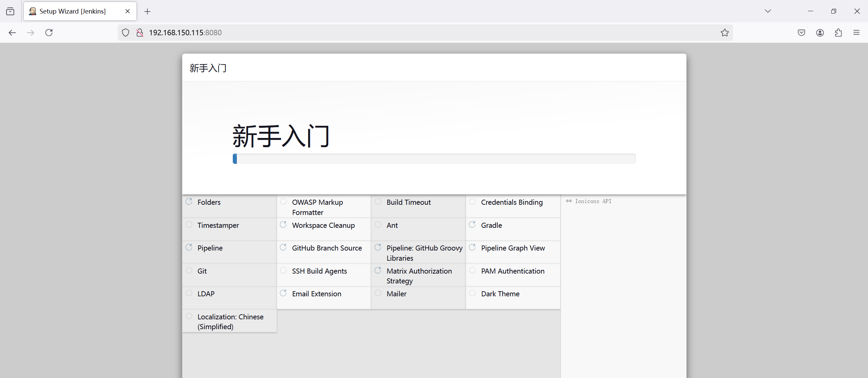Click the Workspace Cleanup spinner icon
This screenshot has height=378, width=868.
tap(283, 224)
